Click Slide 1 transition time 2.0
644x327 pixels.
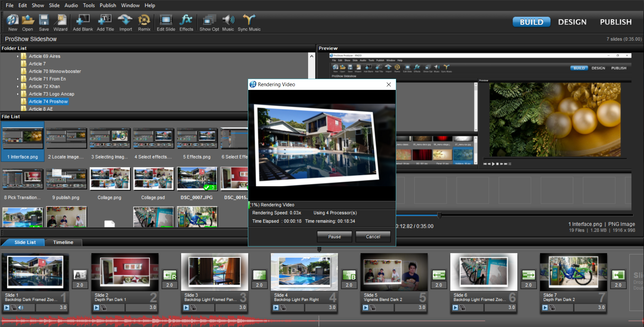point(80,285)
